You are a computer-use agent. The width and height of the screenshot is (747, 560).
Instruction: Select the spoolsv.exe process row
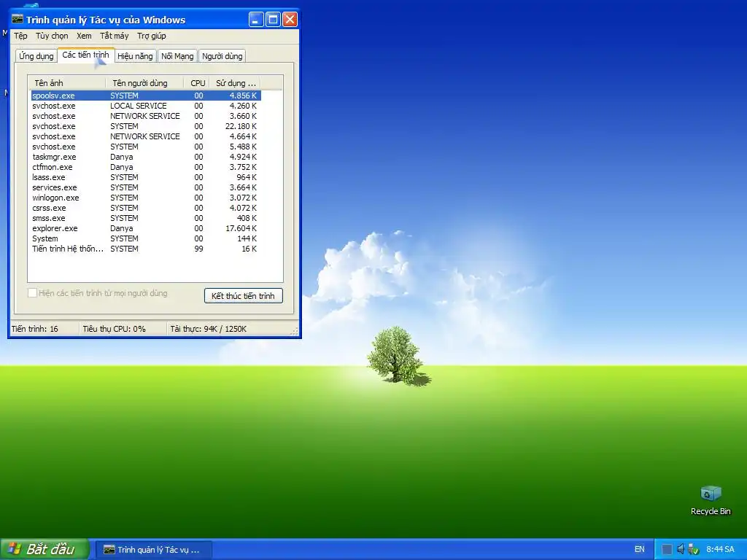click(145, 96)
